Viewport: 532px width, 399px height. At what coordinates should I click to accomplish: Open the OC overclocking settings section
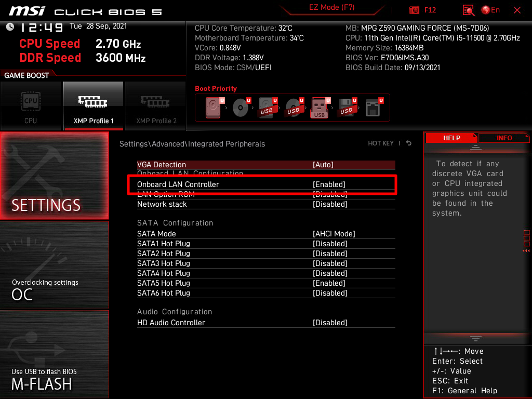click(x=54, y=265)
